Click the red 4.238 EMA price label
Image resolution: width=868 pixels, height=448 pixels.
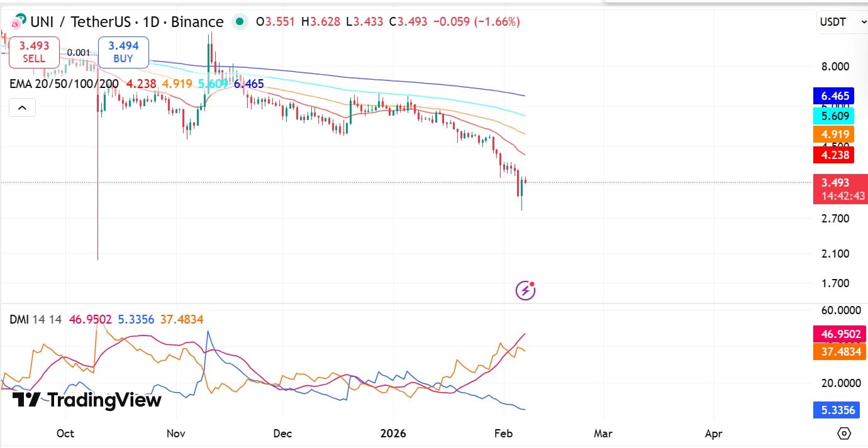835,155
